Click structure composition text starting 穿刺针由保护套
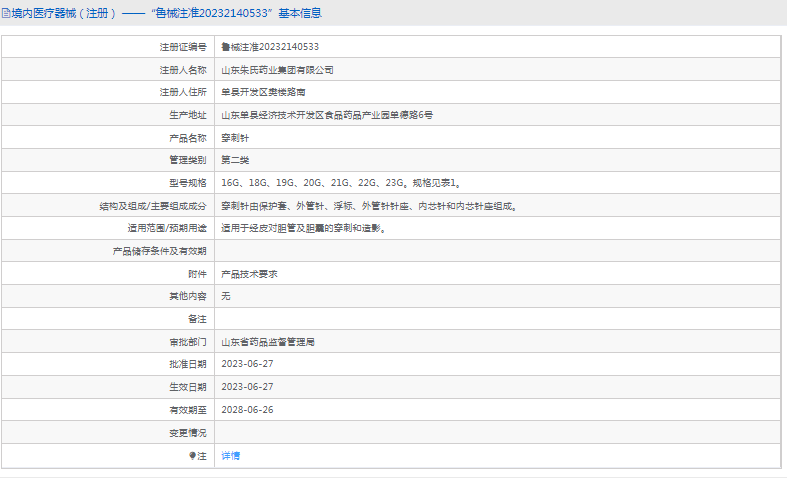The width and height of the screenshot is (787, 478). pos(369,206)
